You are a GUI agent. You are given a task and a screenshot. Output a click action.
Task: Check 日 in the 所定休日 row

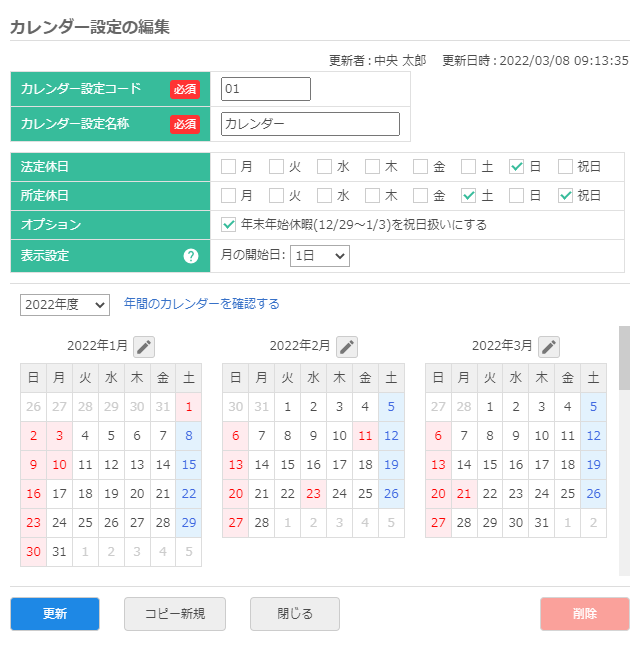click(x=516, y=196)
